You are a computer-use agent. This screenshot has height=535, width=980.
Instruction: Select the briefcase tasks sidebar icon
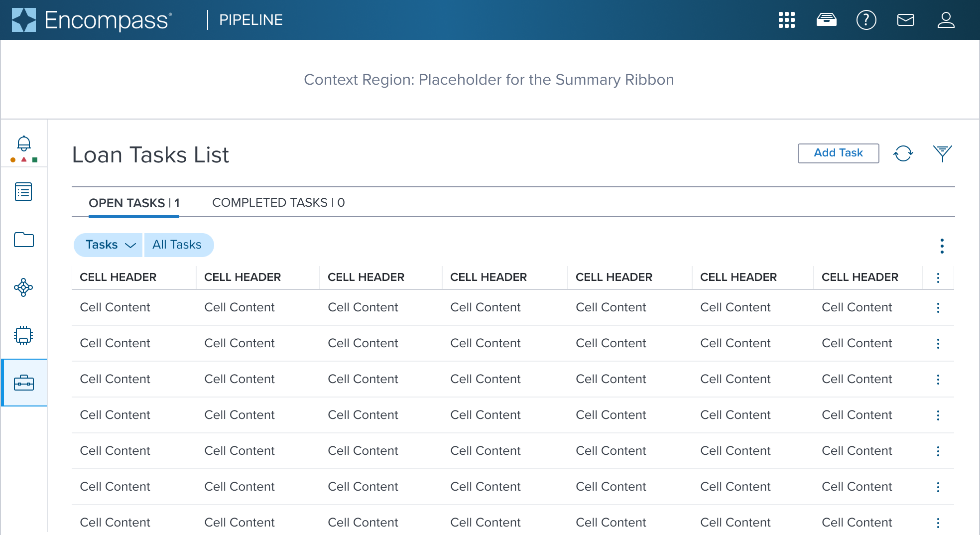24,383
